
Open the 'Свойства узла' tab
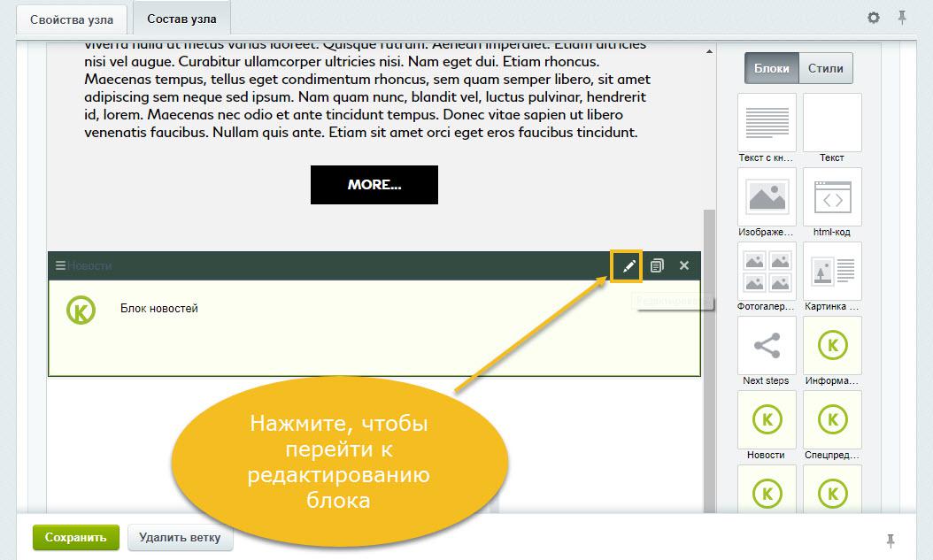pos(72,19)
